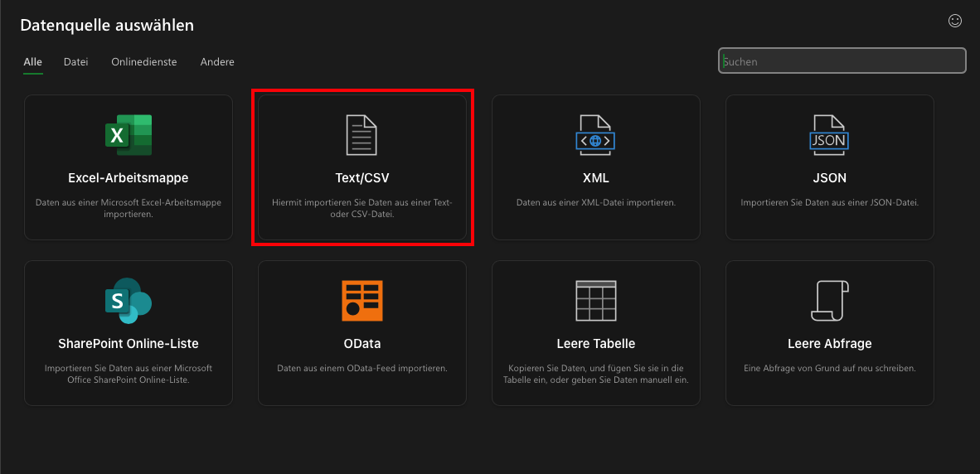
Task: Click the Text/CSV document icon
Action: [361, 135]
